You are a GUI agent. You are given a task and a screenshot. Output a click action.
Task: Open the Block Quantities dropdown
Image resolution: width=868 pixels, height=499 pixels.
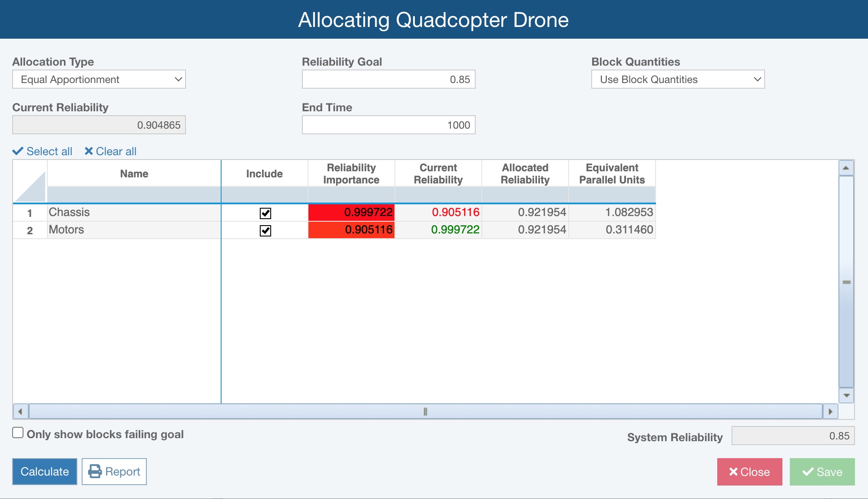tap(677, 79)
